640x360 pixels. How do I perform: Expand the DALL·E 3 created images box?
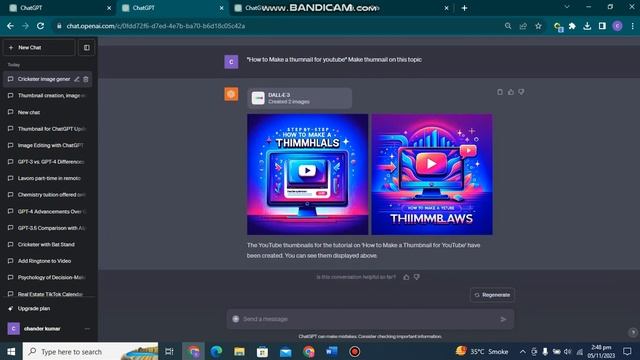point(300,98)
